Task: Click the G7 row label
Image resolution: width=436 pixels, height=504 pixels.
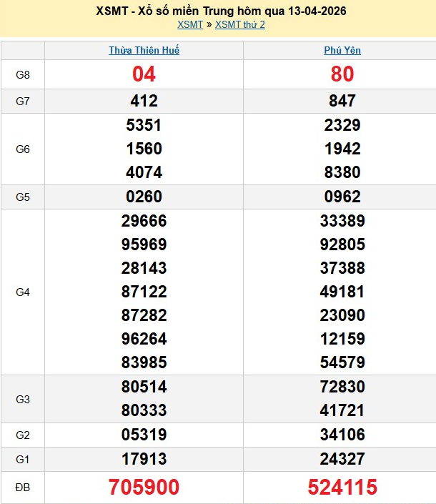Action: click(23, 102)
